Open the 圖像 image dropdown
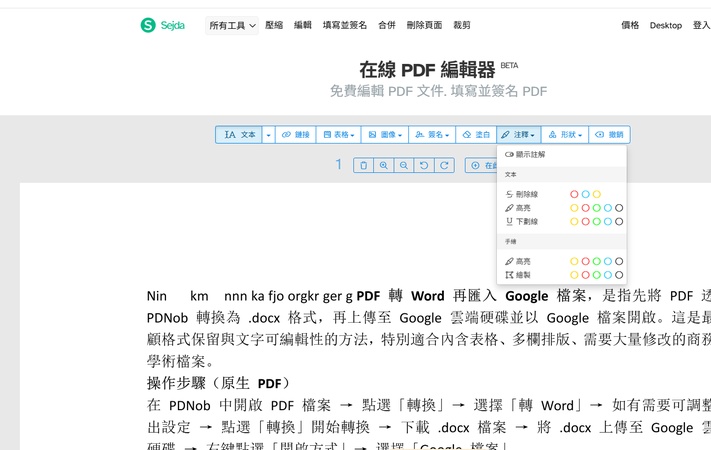711x450 pixels. (x=385, y=135)
